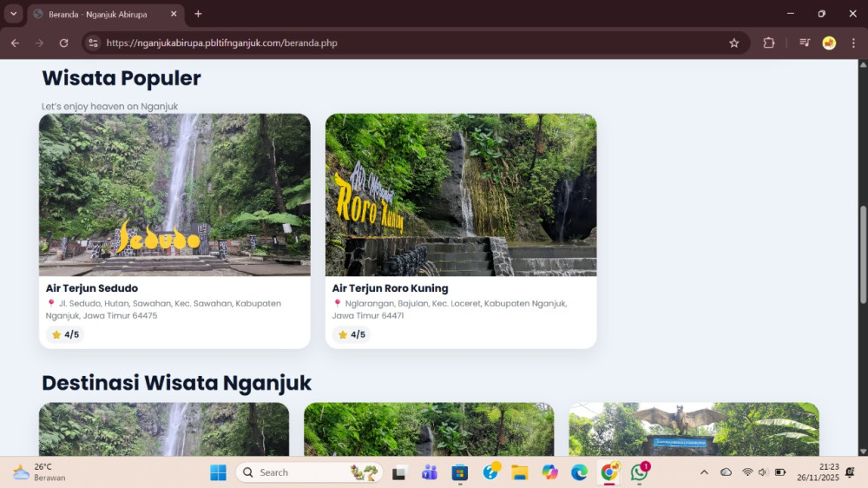Close the Beranda - Nganjuk Abirupa tab
868x488 pixels.
click(174, 14)
